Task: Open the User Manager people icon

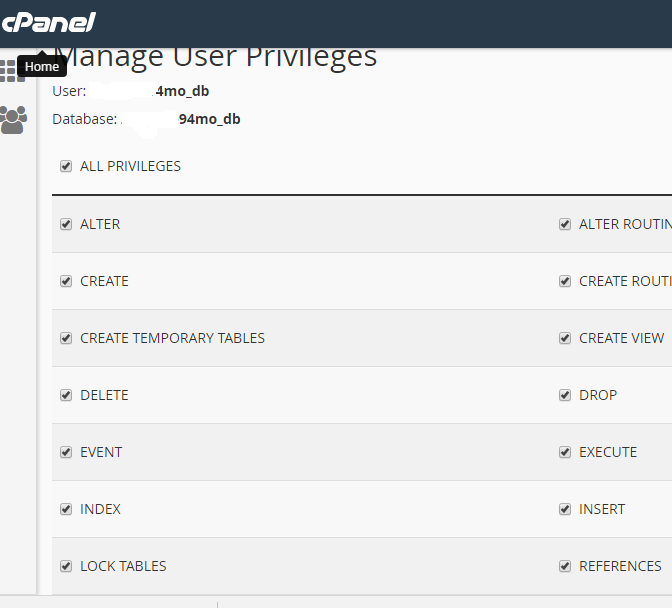Action: pos(13,120)
